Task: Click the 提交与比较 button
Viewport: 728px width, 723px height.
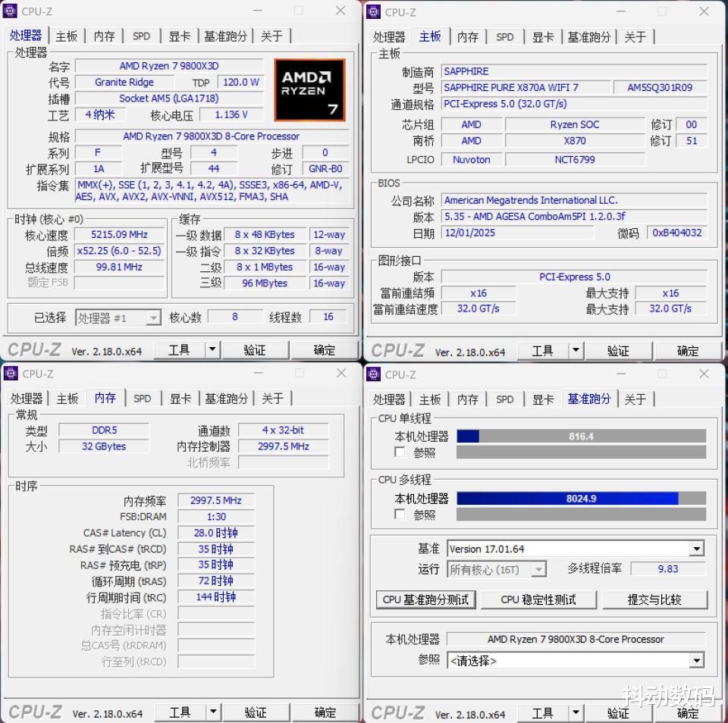Action: [x=655, y=599]
